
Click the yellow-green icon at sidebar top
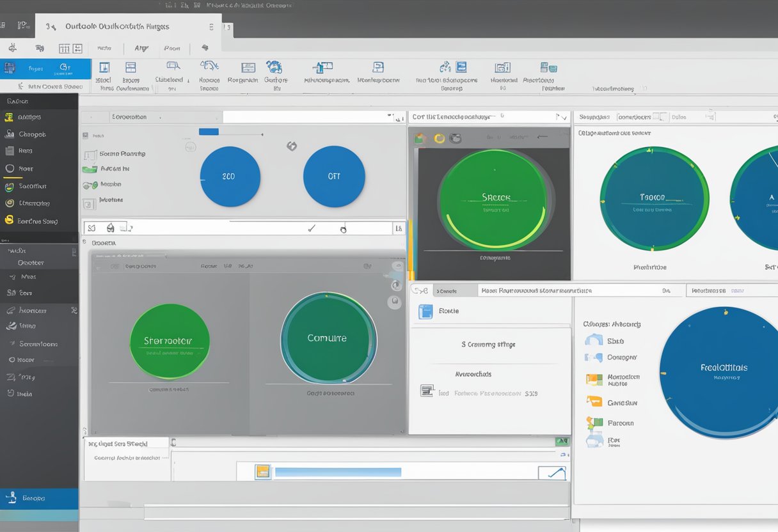pyautogui.click(x=9, y=117)
